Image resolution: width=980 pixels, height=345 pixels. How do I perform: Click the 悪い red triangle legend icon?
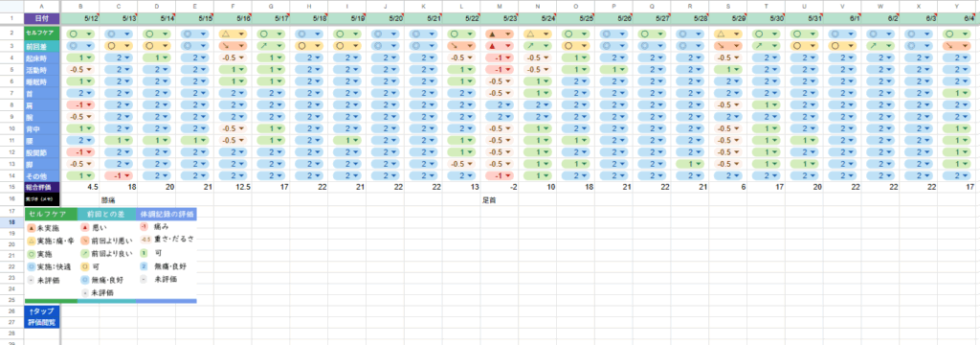click(85, 228)
